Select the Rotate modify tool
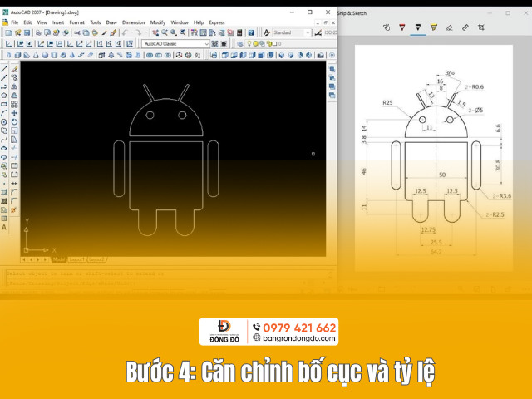This screenshot has width=532, height=399. (x=14, y=122)
